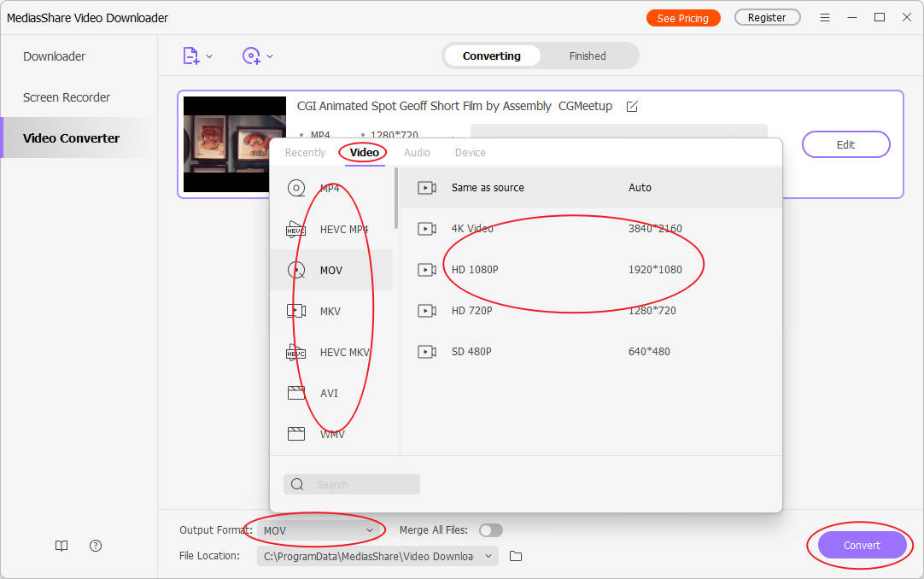This screenshot has width=924, height=579.
Task: Open the hamburger menu in title bar
Action: (x=825, y=18)
